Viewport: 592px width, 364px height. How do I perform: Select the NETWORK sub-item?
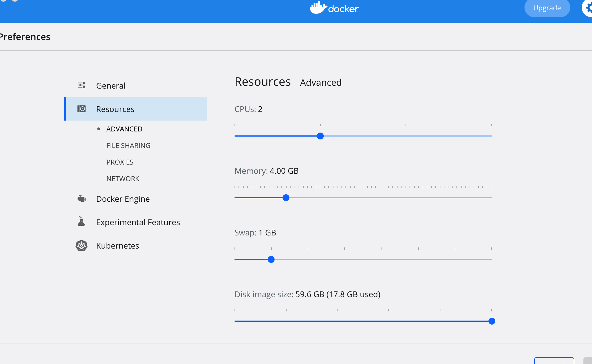[x=123, y=179]
